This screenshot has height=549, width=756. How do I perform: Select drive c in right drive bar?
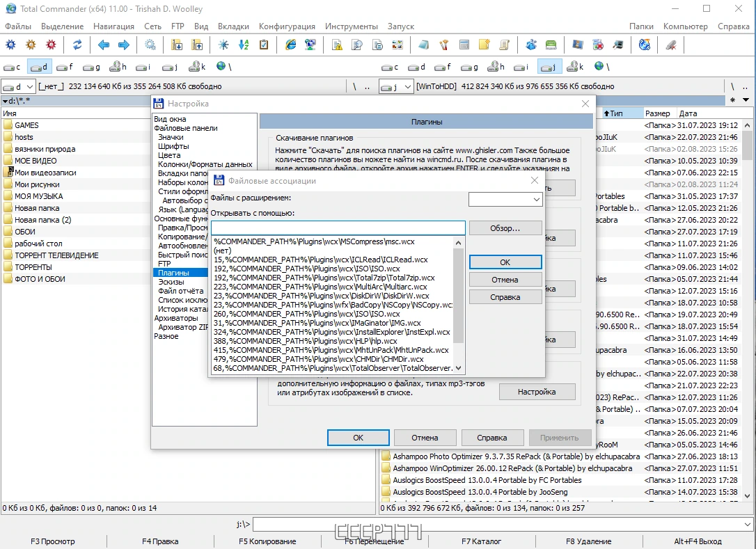tap(390, 67)
